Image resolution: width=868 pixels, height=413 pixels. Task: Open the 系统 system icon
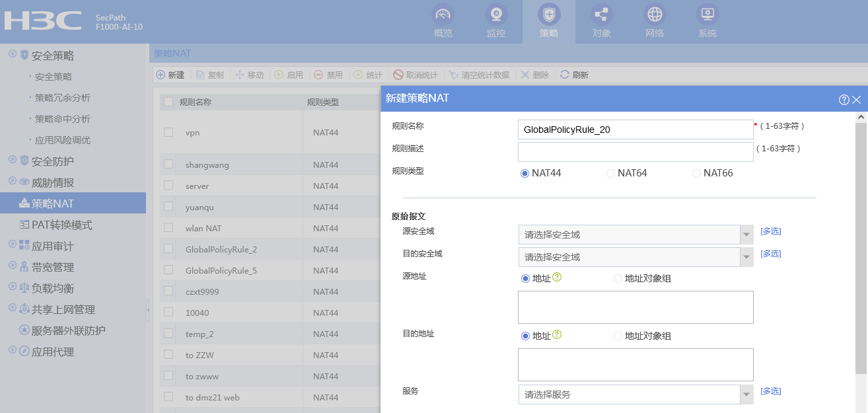tap(707, 15)
